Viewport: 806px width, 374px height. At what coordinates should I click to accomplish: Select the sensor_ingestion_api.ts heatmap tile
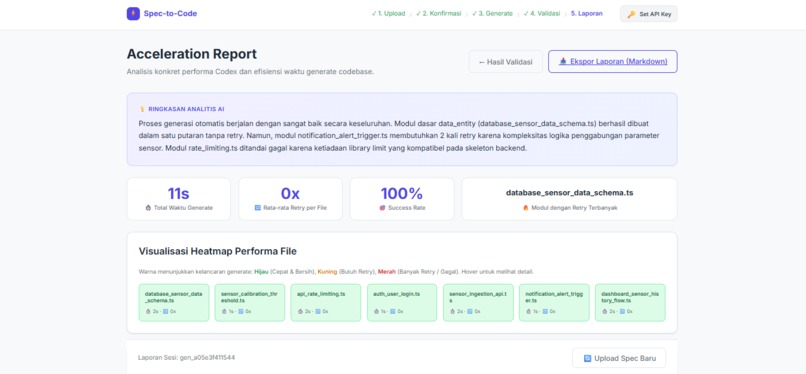point(478,303)
